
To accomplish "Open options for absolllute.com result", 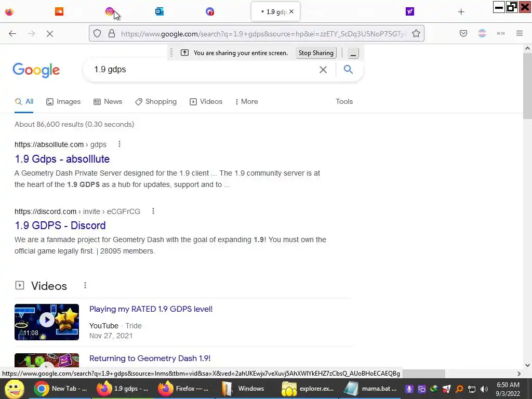I will (119, 144).
